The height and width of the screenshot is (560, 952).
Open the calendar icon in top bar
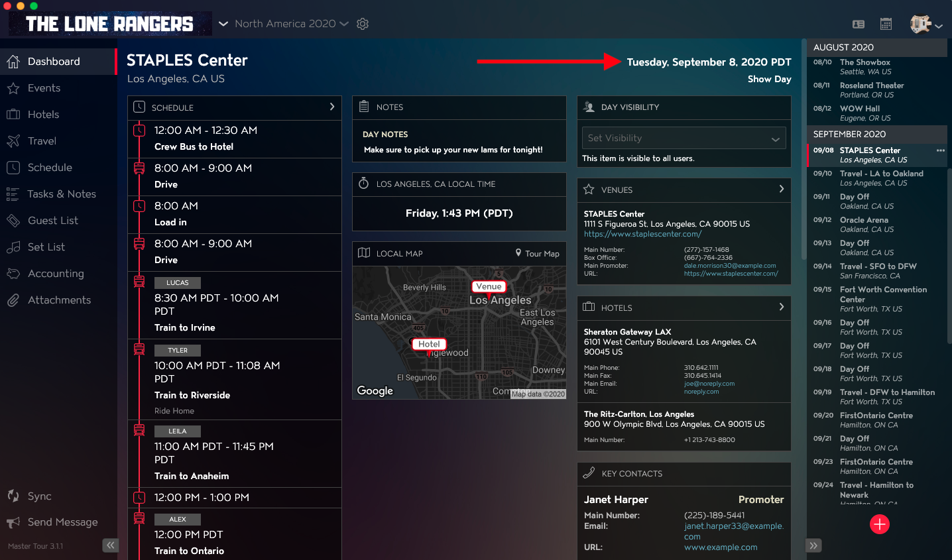click(x=886, y=25)
